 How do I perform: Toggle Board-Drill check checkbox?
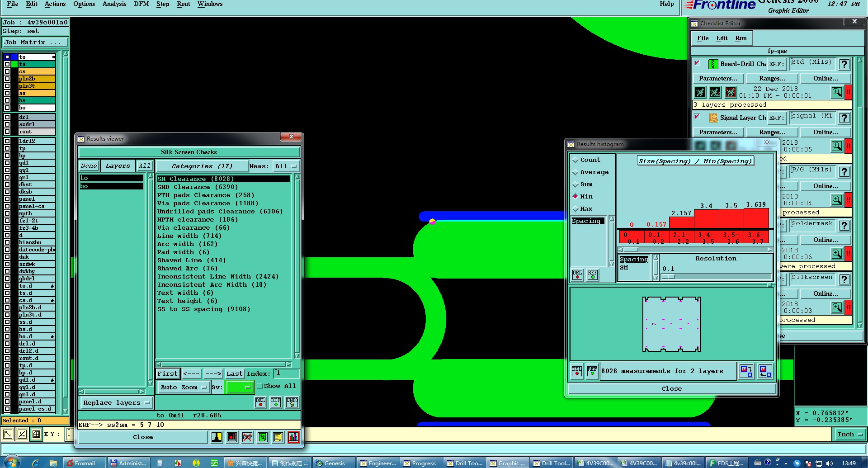(x=697, y=63)
